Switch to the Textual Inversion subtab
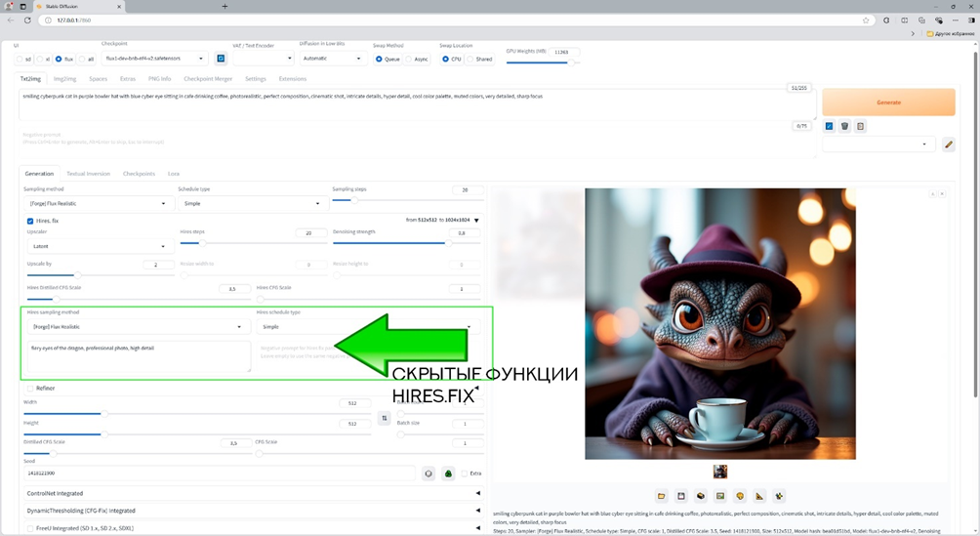This screenshot has height=536, width=980. click(x=88, y=173)
